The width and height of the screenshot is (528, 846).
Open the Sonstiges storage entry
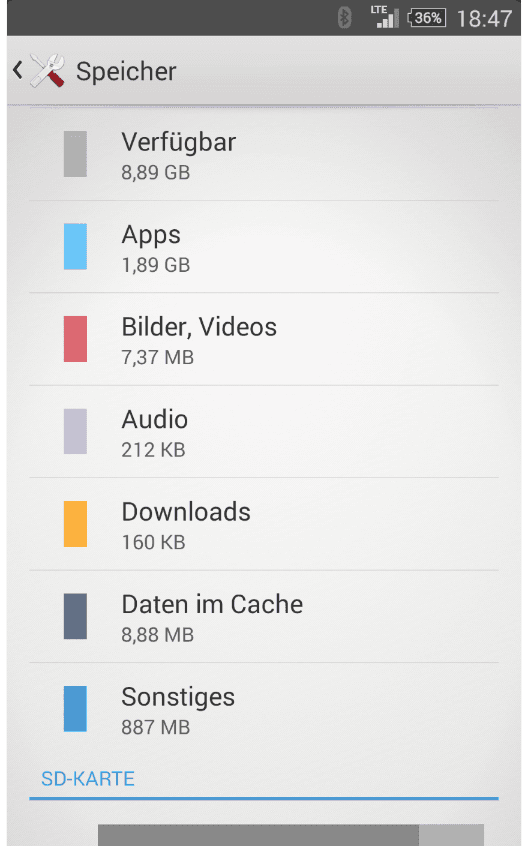coord(264,708)
